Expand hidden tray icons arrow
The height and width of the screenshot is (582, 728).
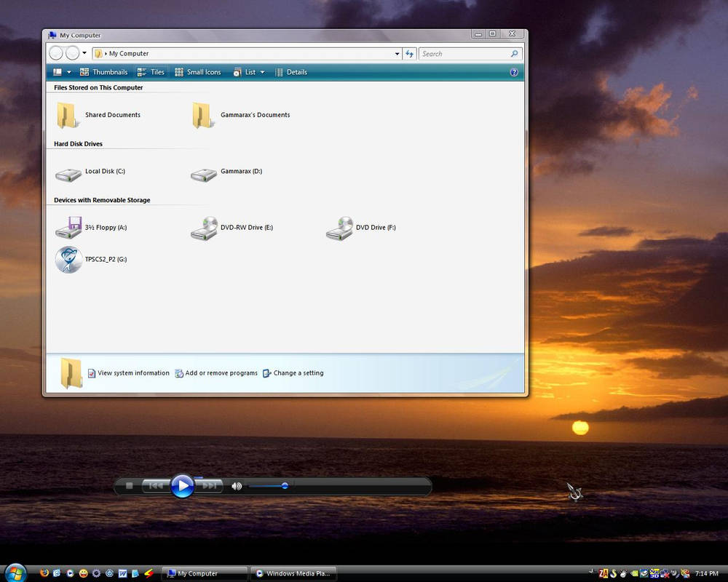click(591, 572)
